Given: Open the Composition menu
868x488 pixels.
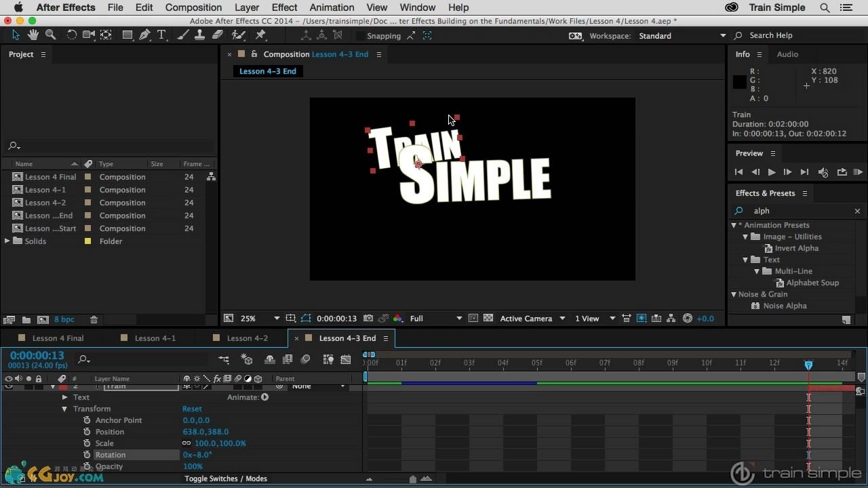Looking at the screenshot, I should 193,7.
